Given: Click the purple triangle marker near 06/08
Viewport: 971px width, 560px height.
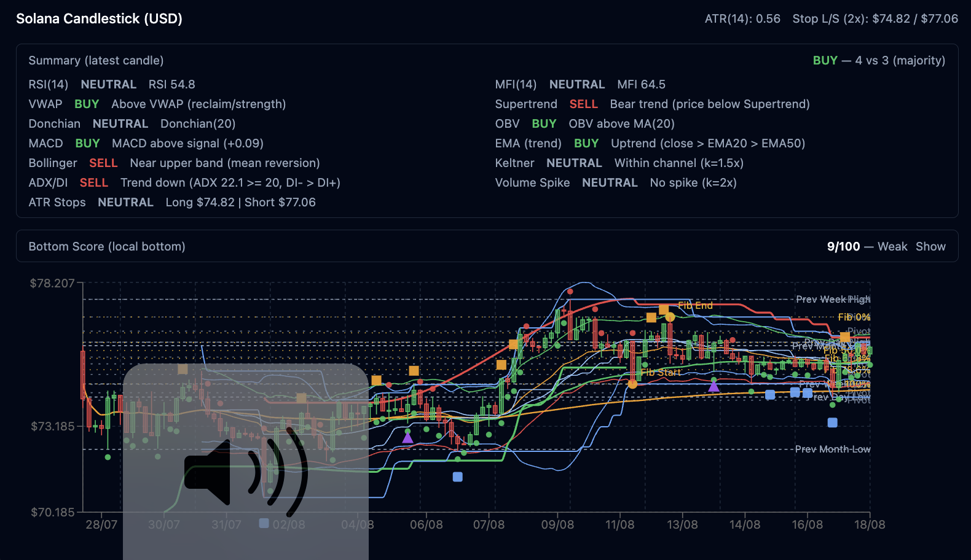Looking at the screenshot, I should coord(407,437).
